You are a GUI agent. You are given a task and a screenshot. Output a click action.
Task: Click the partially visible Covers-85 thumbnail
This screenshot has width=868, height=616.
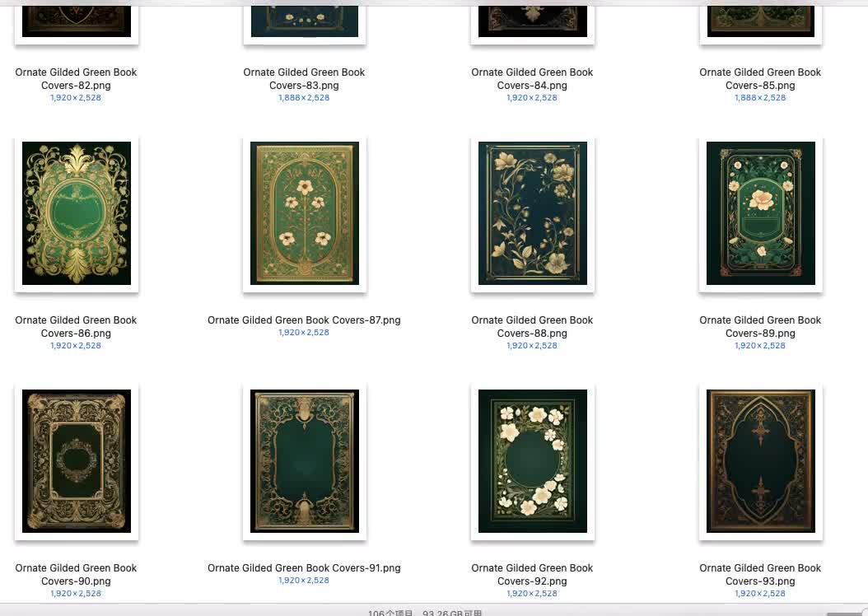click(761, 21)
